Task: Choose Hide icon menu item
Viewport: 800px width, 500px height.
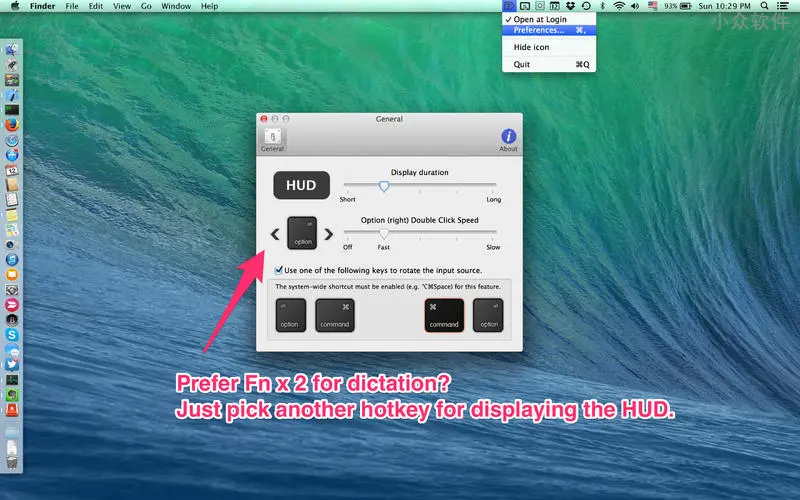Action: (549, 47)
